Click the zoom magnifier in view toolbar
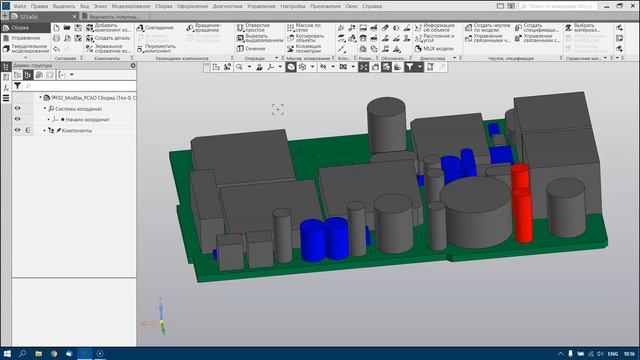 pos(239,67)
